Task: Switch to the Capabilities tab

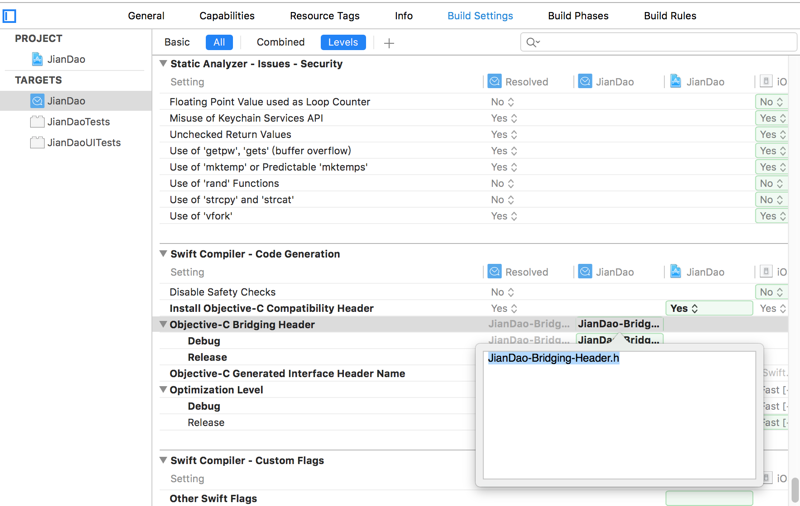Action: point(227,16)
